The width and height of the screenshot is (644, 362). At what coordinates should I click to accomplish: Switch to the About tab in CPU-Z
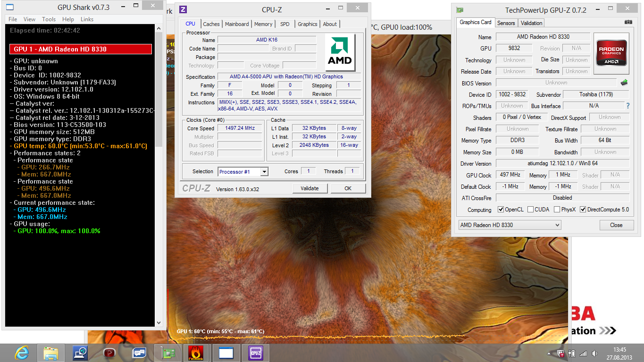point(330,24)
